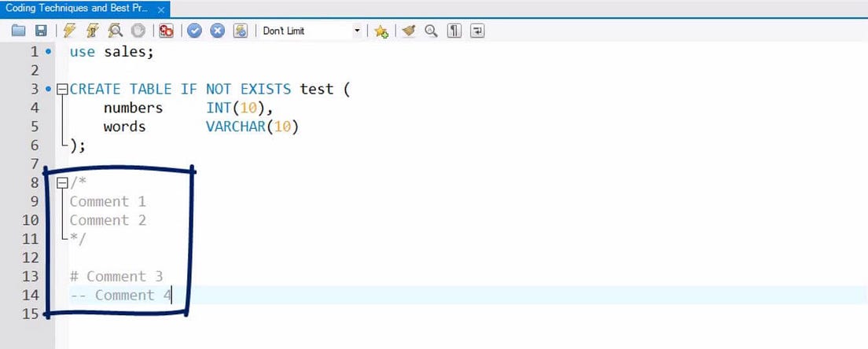The height and width of the screenshot is (349, 868).
Task: Rollback the transaction with blue X icon
Action: (x=218, y=31)
